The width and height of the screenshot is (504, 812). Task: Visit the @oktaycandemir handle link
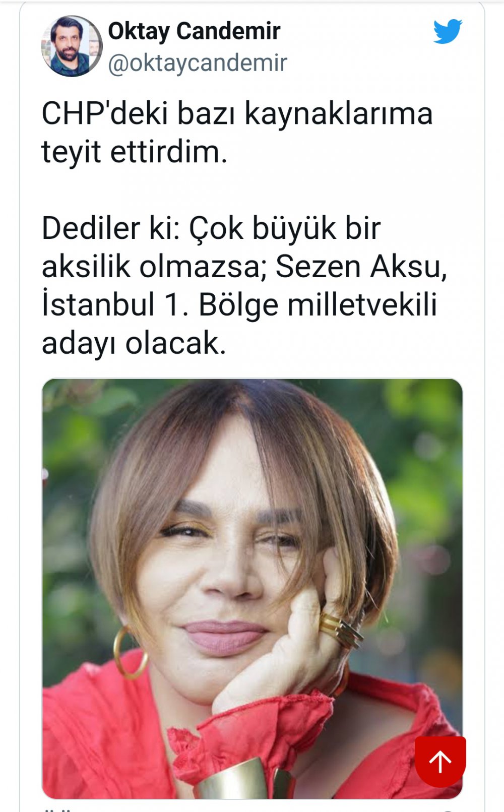click(198, 63)
